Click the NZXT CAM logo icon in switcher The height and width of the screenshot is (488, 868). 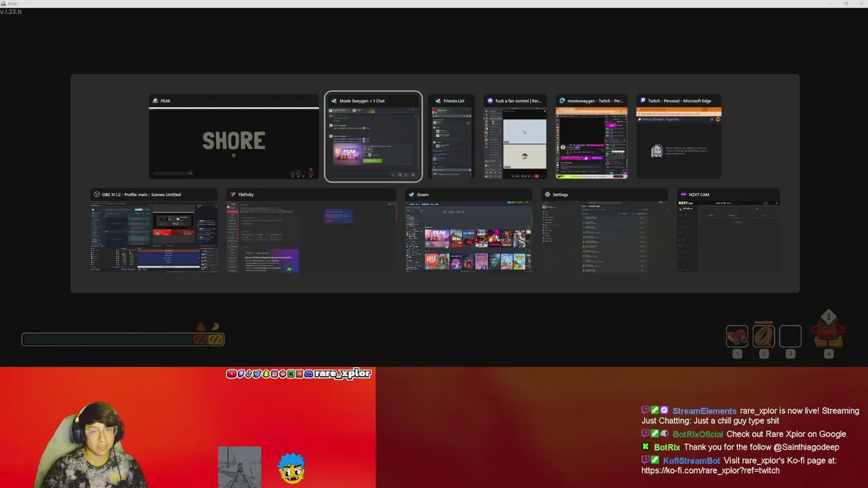pos(684,195)
